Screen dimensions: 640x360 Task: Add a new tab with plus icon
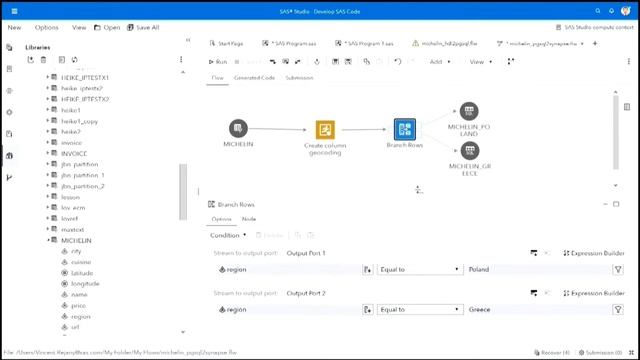pos(595,43)
